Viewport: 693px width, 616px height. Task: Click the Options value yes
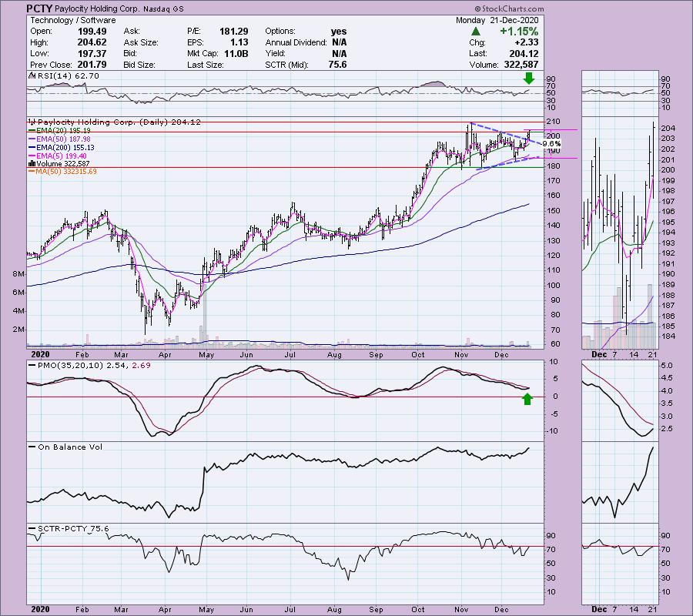point(339,32)
